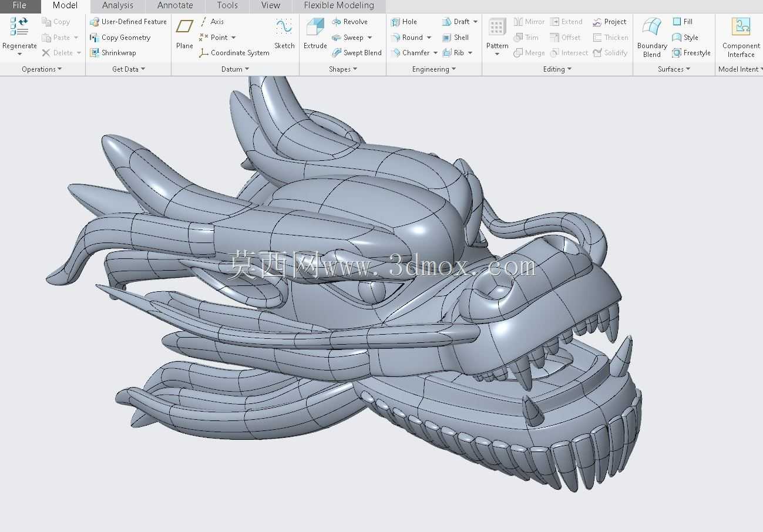This screenshot has height=532, width=763.
Task: Click the Chamfer tool
Action: pos(410,53)
